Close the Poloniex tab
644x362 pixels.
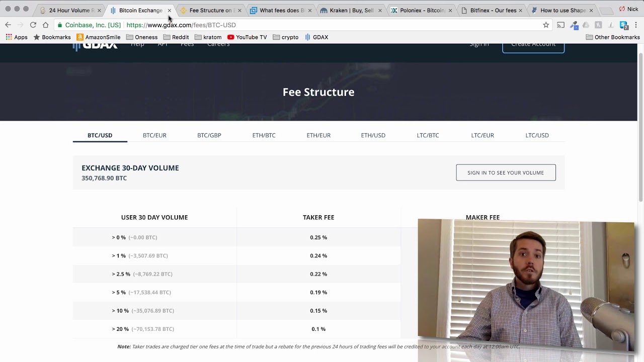450,11
